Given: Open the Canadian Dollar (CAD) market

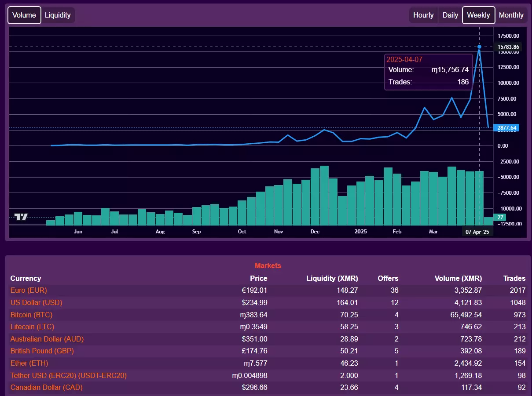Looking at the screenshot, I should point(47,387).
